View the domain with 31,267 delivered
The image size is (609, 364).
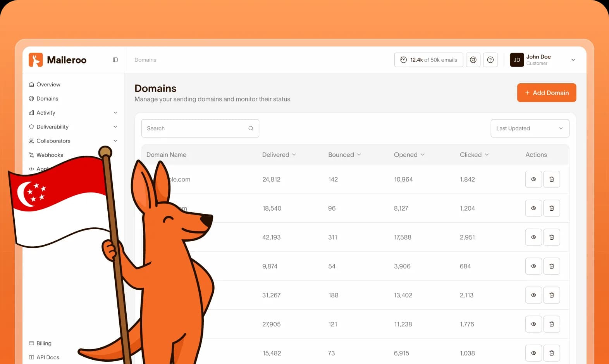[x=533, y=295]
